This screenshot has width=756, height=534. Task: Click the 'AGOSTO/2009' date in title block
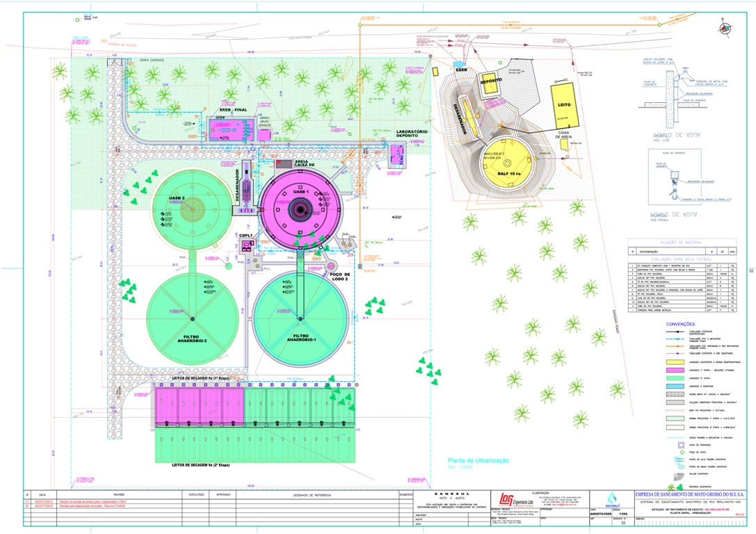coord(601,514)
